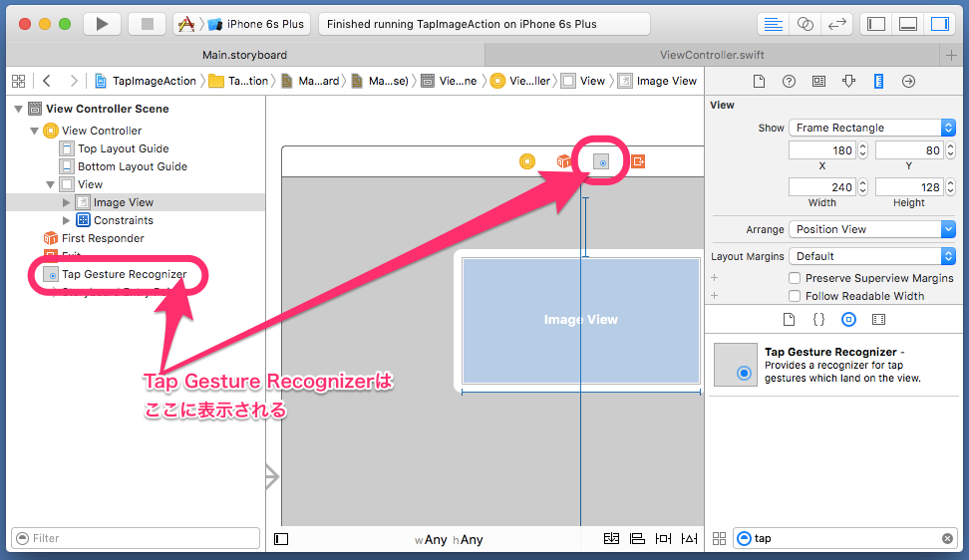Select the Exit icon in scene dock
The image size is (969, 560).
click(x=638, y=161)
